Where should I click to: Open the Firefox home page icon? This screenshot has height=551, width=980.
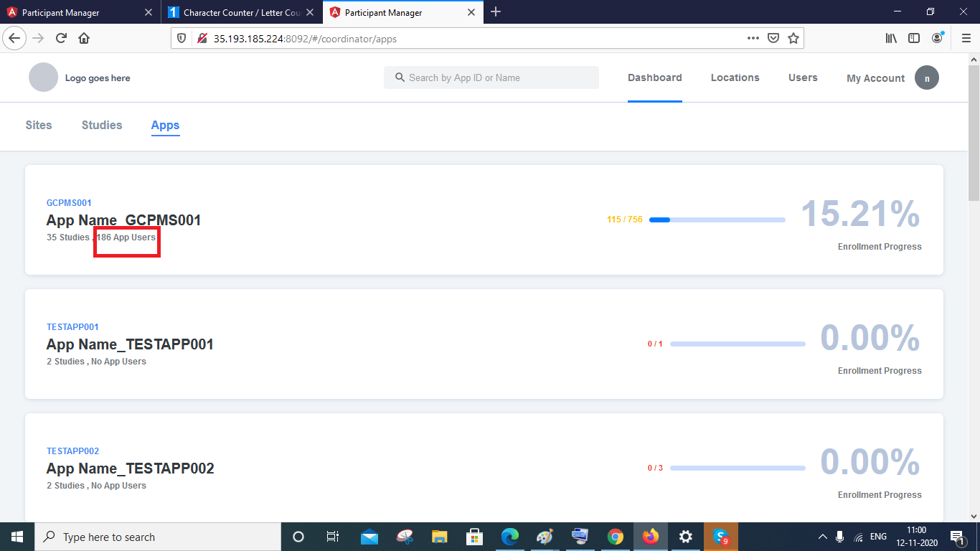pyautogui.click(x=84, y=38)
